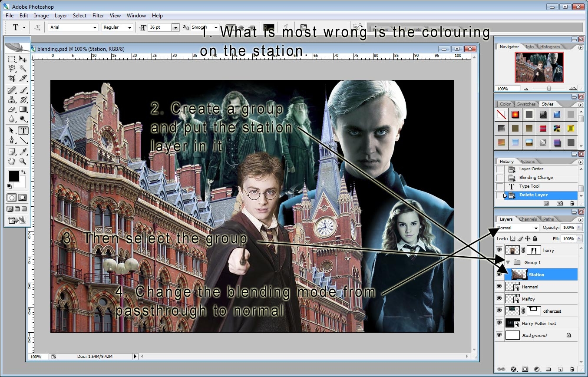Open the Image menu
This screenshot has width=588, height=377.
41,16
